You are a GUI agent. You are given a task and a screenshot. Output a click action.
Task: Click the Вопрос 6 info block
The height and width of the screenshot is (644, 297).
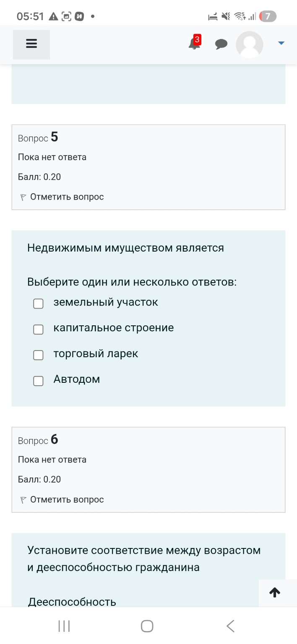[x=38, y=440]
